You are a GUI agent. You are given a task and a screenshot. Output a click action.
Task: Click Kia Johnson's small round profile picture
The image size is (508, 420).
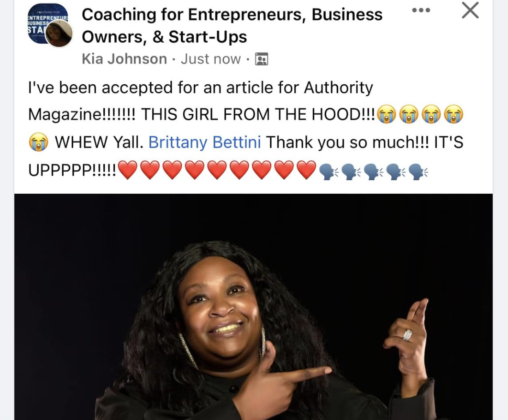[59, 33]
